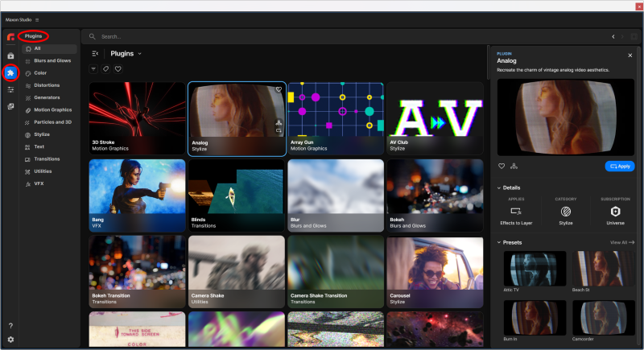Image resolution: width=644 pixels, height=350 pixels.
Task: Open help via the question mark icon
Action: [10, 325]
